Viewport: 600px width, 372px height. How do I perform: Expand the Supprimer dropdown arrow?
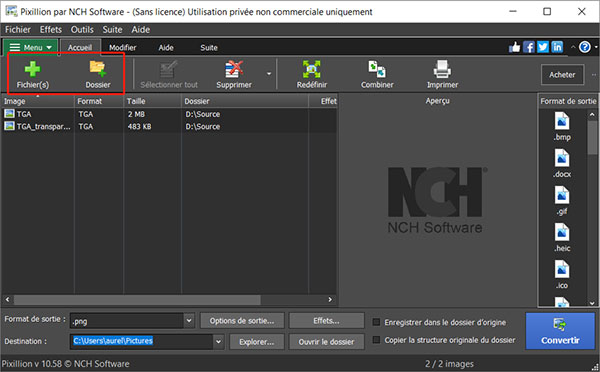tap(269, 74)
